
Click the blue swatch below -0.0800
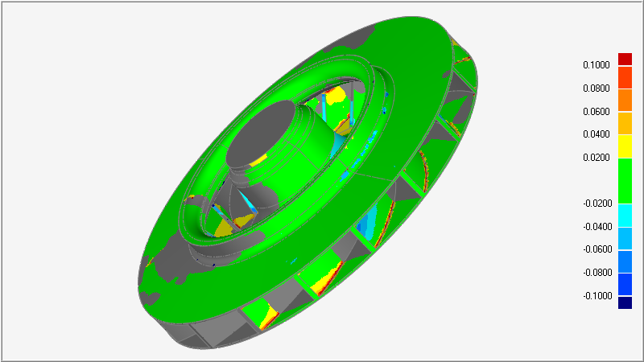[x=625, y=285]
